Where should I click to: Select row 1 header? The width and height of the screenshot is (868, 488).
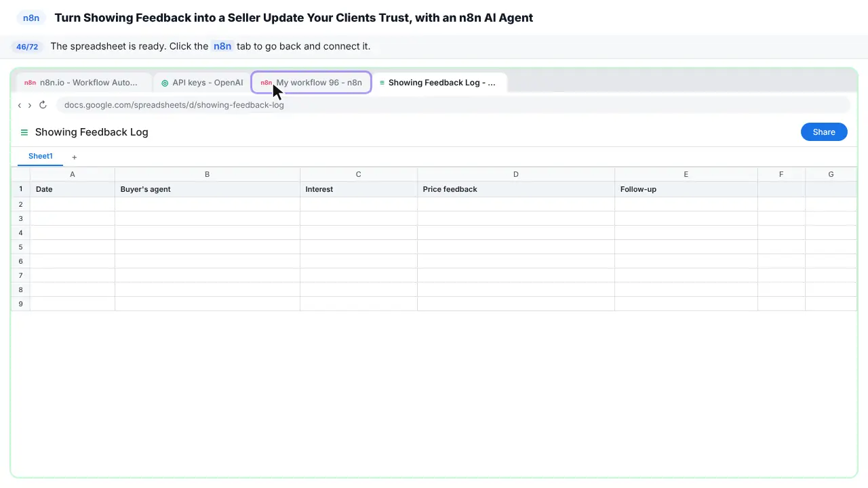(x=21, y=189)
